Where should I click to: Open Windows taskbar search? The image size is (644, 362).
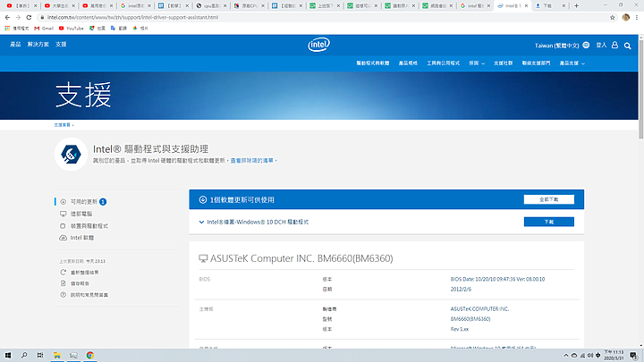24,356
